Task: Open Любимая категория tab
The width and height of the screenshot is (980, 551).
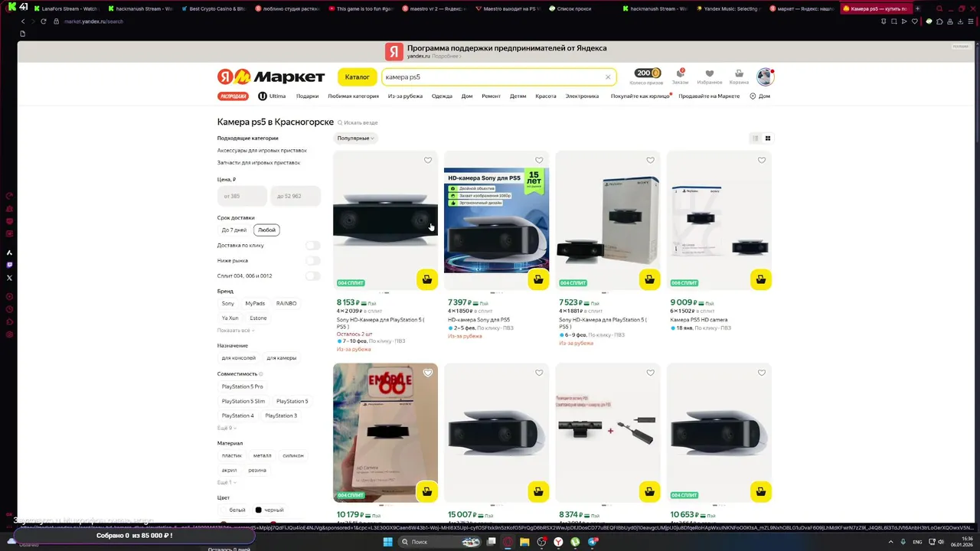Action: coord(353,96)
